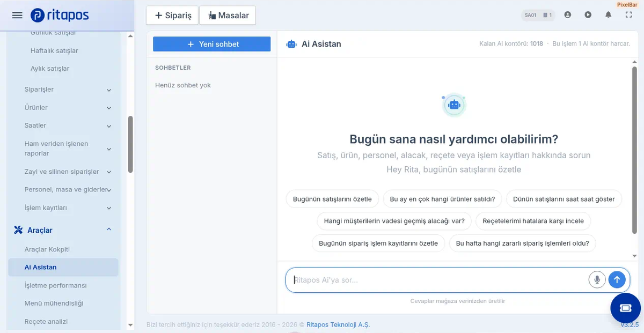
Task: Click the floating cash register button
Action: pyautogui.click(x=626, y=308)
